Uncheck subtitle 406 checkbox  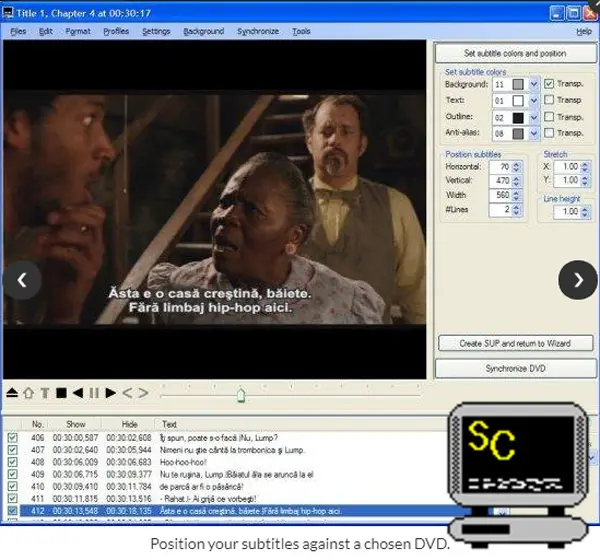click(x=12, y=438)
